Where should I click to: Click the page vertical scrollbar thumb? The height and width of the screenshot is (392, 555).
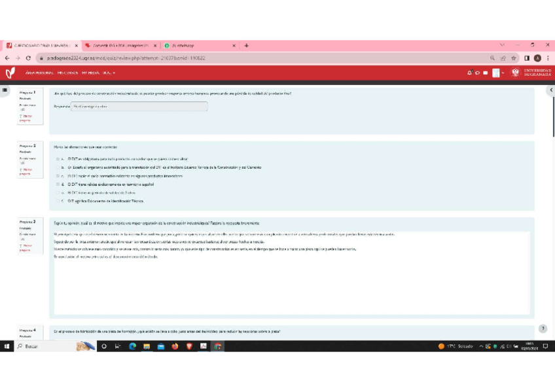[553, 116]
